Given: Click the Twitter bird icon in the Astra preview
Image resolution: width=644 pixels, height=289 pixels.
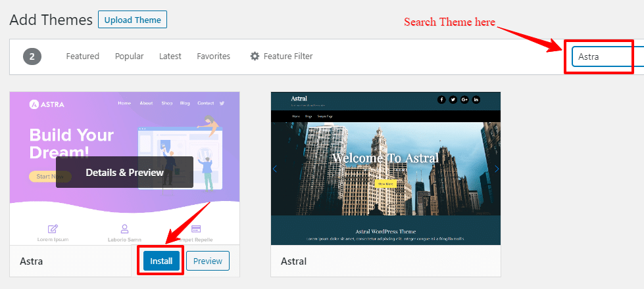Looking at the screenshot, I should (222, 103).
